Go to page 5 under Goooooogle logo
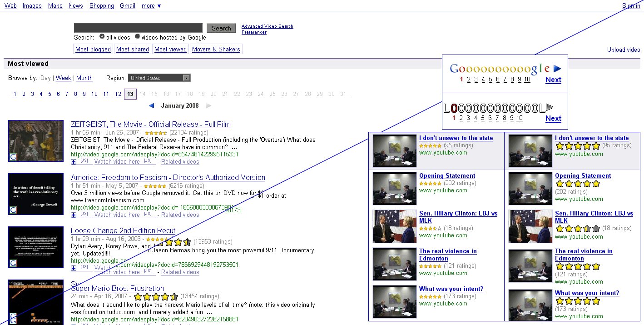The height and width of the screenshot is (325, 644). [490, 80]
